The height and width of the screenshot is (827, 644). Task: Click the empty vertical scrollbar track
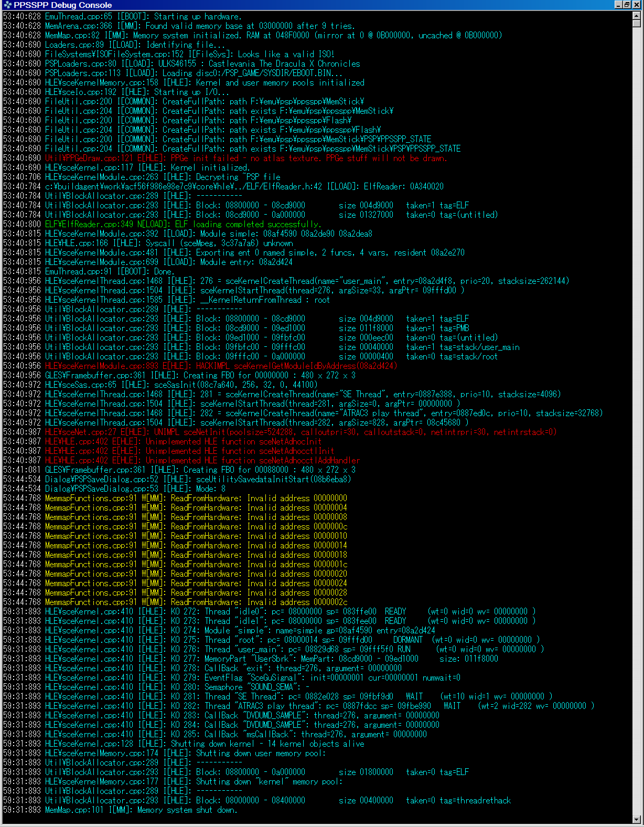click(x=637, y=420)
